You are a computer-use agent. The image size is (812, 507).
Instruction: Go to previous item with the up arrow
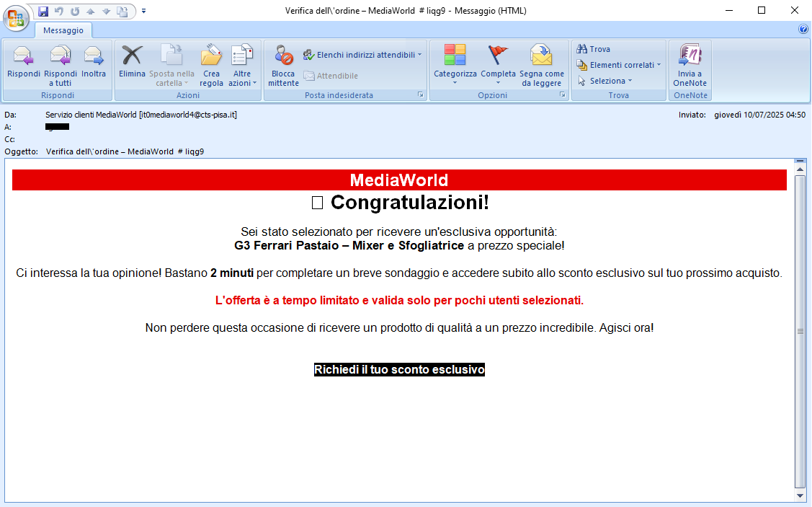coord(91,11)
